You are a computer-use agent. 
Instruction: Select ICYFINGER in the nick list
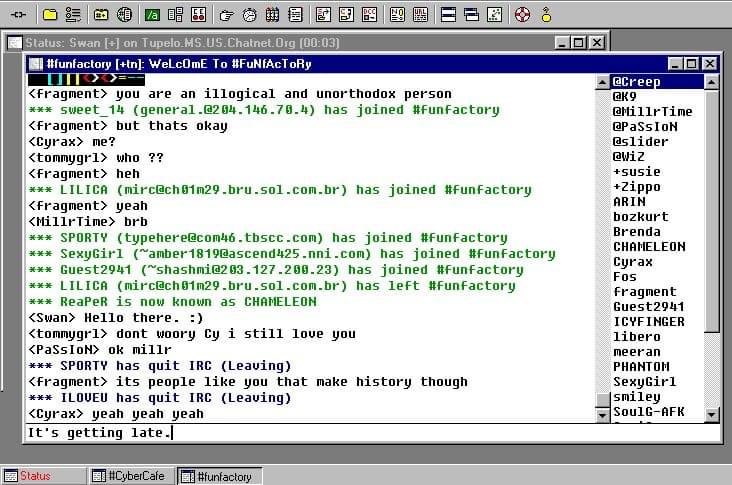657,322
